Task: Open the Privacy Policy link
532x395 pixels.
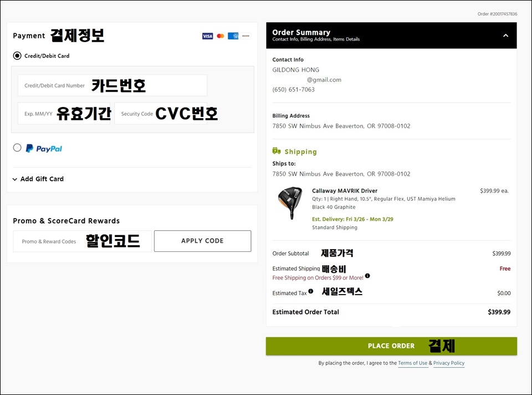Action: (x=449, y=363)
